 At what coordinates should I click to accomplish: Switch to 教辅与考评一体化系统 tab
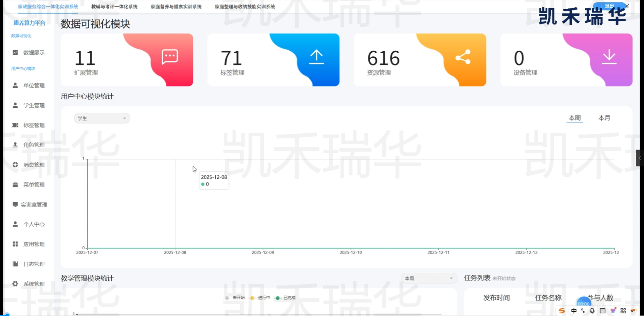[114, 6]
